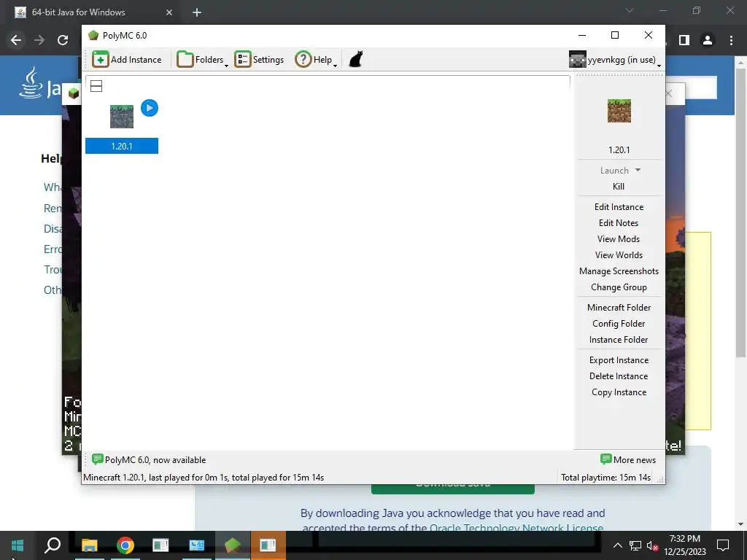Open the PolyMC 6.0 now available news
The height and width of the screenshot is (560, 747).
pyautogui.click(x=149, y=460)
